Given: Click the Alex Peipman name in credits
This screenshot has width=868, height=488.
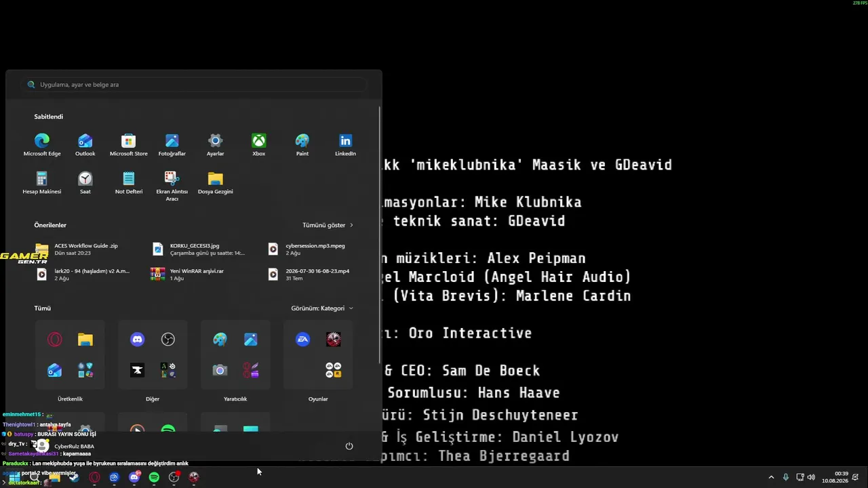Looking at the screenshot, I should (536, 258).
